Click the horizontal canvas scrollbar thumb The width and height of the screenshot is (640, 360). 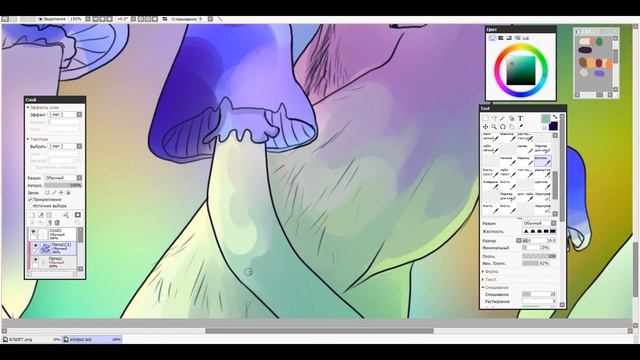pyautogui.click(x=319, y=331)
